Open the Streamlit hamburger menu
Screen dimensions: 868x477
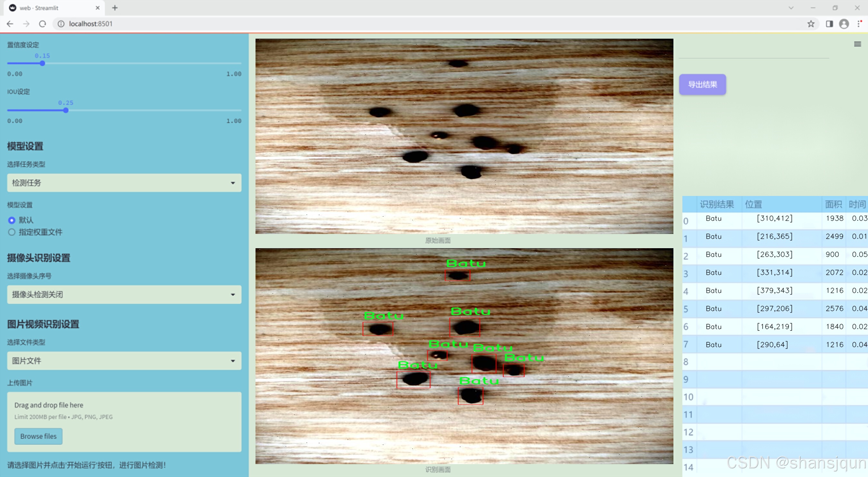coord(857,44)
